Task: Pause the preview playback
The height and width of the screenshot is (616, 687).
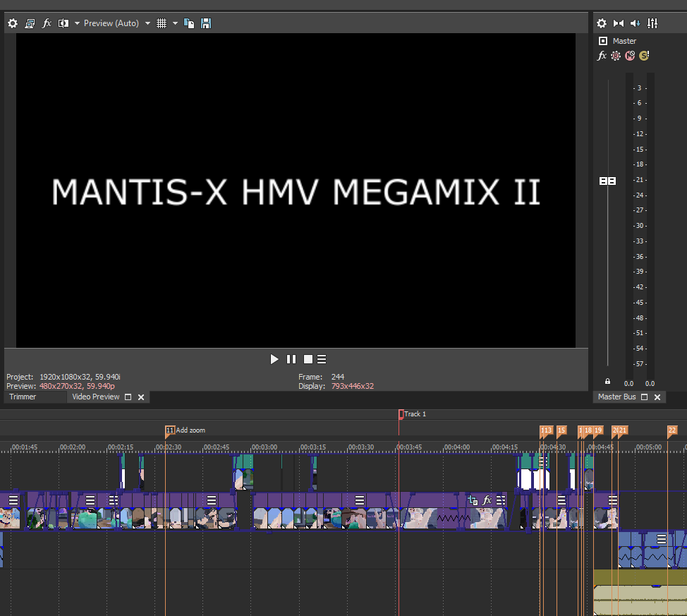Action: coord(291,360)
